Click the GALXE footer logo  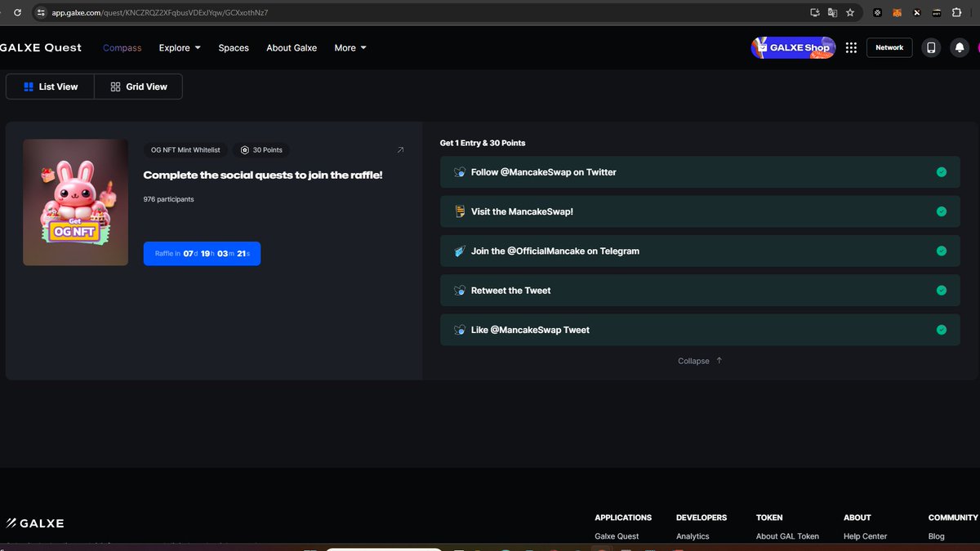point(35,522)
